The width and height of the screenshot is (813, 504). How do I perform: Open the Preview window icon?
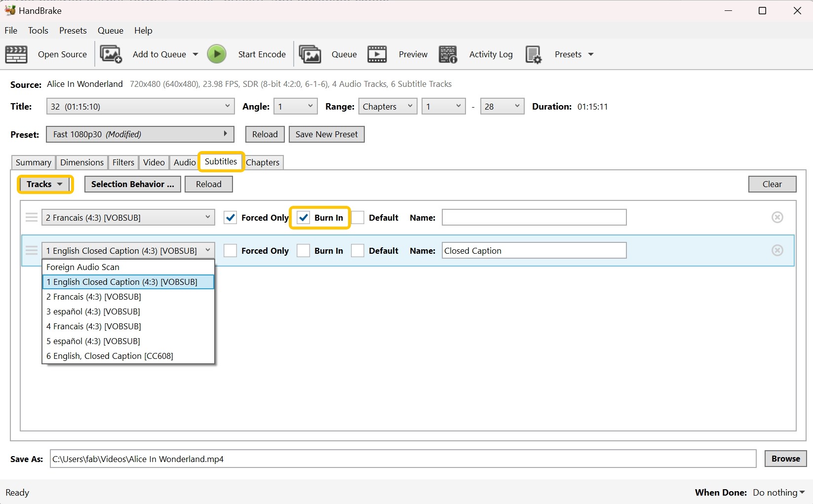coord(377,54)
